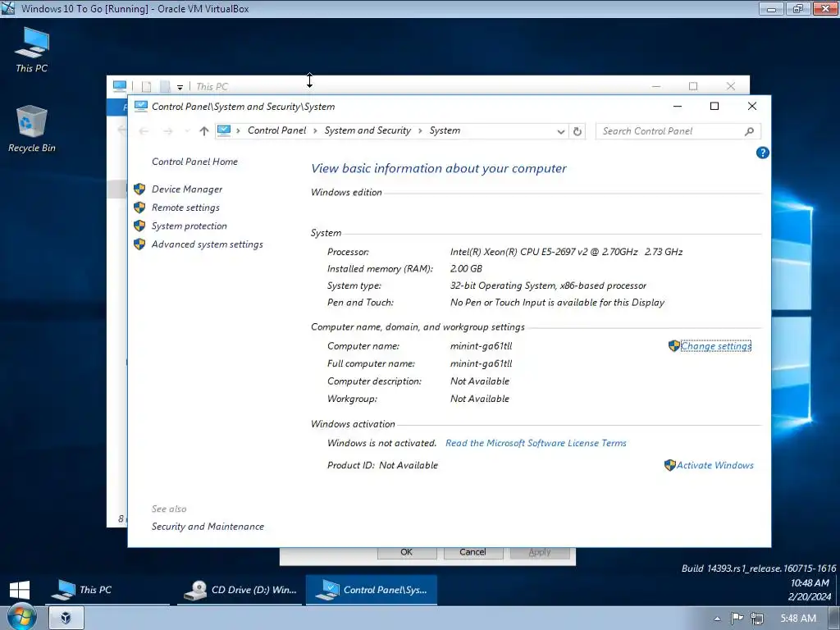Select Control Panel\Sys... taskbar button
The height and width of the screenshot is (630, 840).
click(x=372, y=590)
